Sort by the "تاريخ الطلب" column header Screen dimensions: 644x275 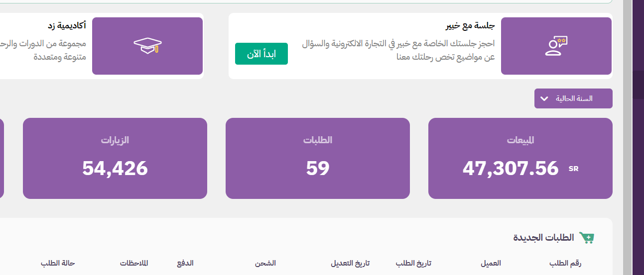click(x=413, y=263)
